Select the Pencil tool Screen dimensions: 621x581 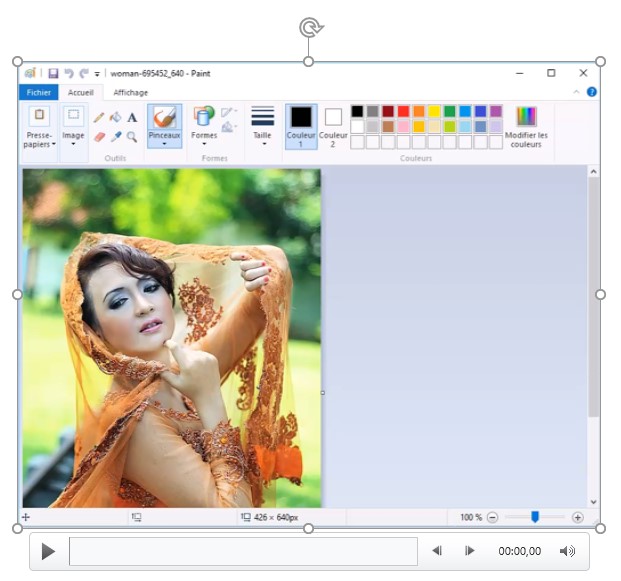[x=99, y=118]
